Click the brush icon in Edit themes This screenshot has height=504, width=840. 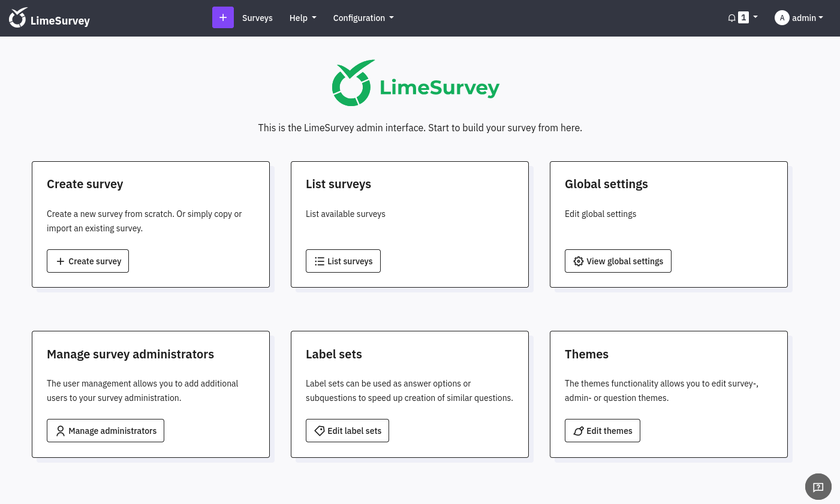click(x=579, y=431)
